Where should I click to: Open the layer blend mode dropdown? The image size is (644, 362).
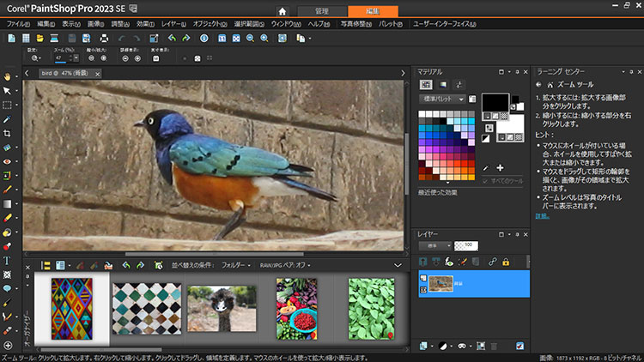click(436, 245)
